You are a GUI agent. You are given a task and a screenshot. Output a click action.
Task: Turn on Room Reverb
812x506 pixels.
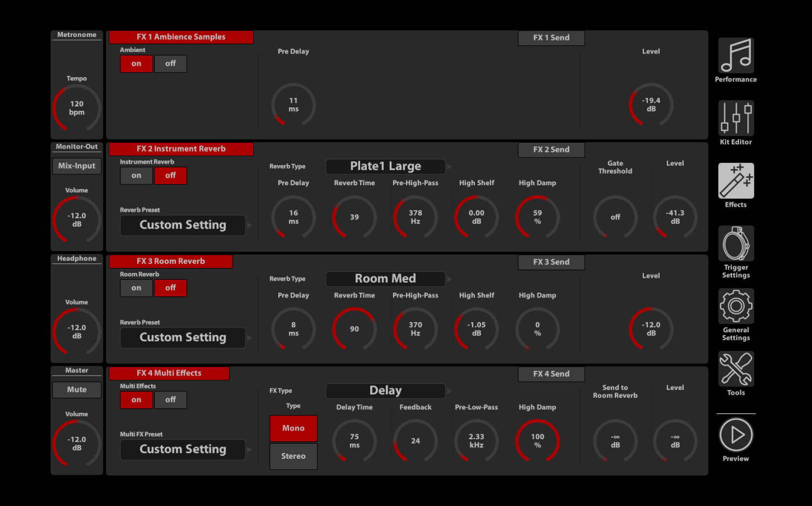[x=136, y=288]
